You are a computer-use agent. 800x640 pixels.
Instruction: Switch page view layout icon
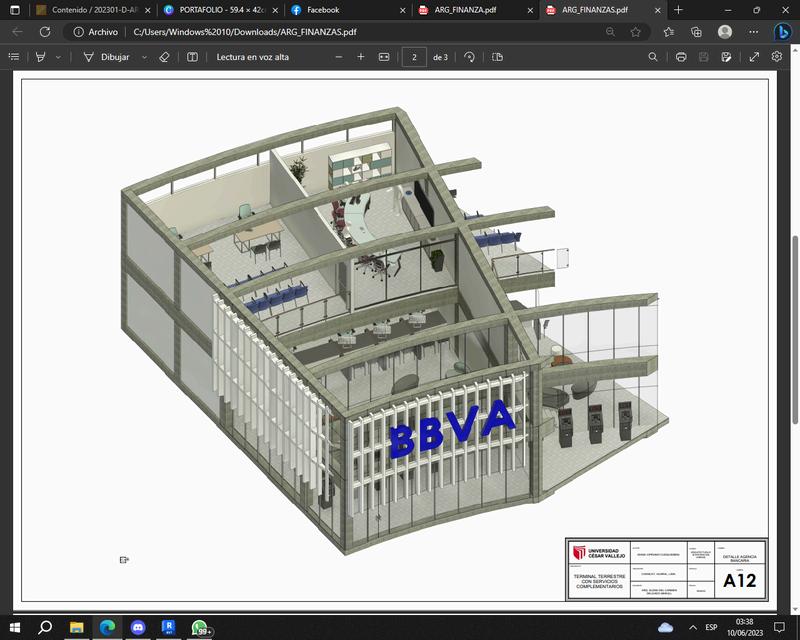(x=497, y=57)
